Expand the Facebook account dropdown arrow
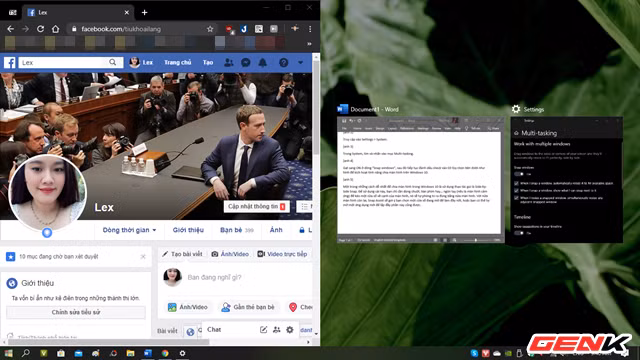This screenshot has height=360, width=640. (x=300, y=62)
